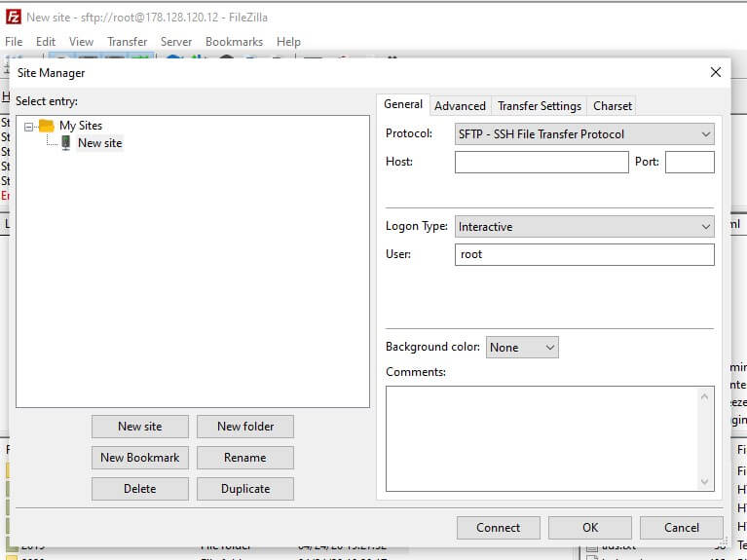Click inside the Comments text area
The image size is (747, 560).
[542, 438]
